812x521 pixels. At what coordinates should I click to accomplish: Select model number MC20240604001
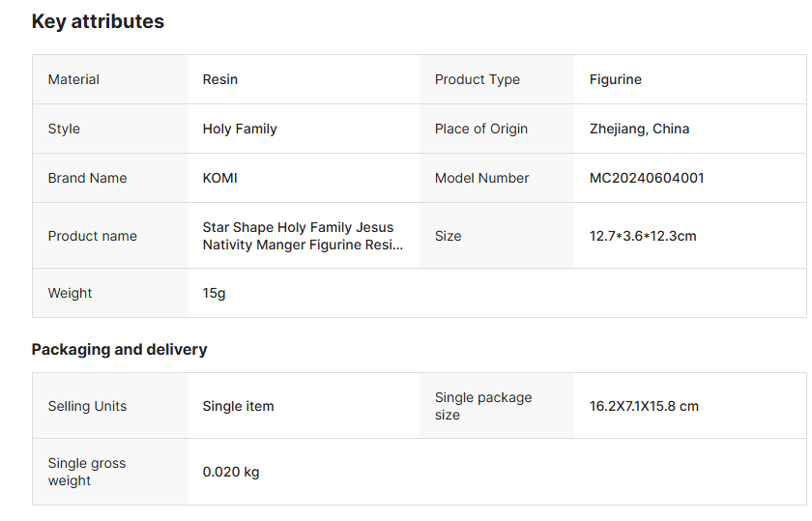647,178
